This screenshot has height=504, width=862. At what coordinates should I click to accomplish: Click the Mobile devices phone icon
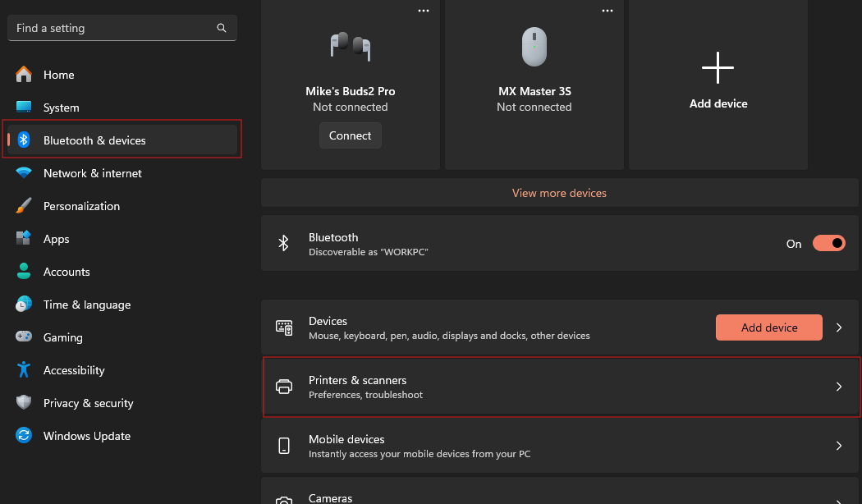[284, 446]
